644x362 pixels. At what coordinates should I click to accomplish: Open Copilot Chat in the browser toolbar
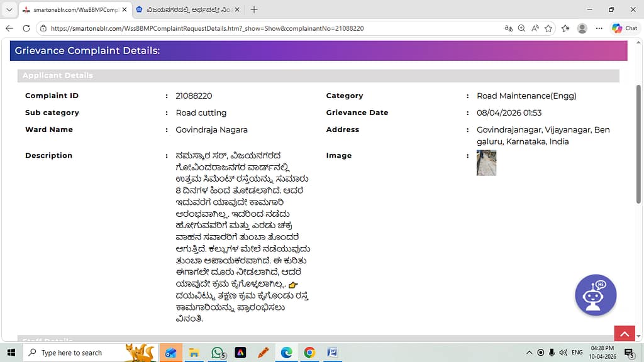[x=625, y=28]
